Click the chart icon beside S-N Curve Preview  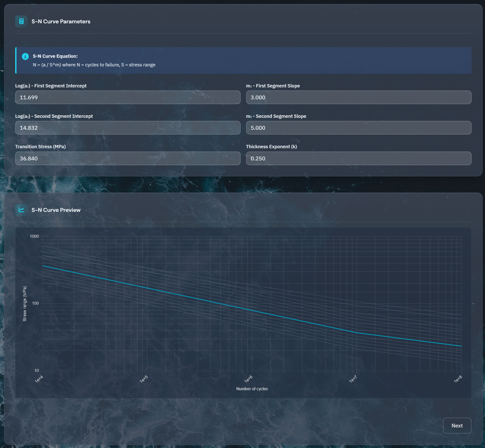21,210
